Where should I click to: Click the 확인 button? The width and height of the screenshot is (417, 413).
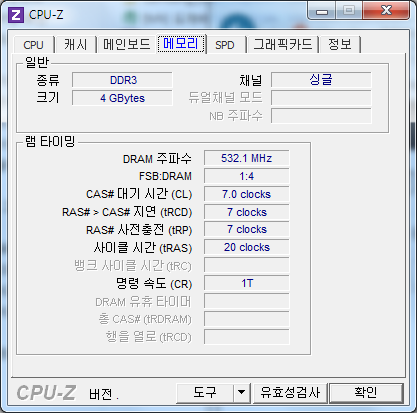tap(366, 393)
